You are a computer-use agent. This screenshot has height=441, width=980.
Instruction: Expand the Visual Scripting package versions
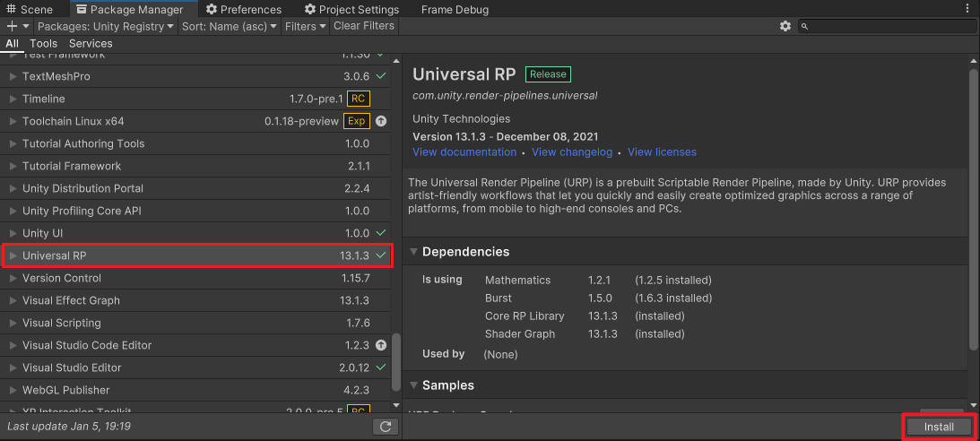click(13, 323)
